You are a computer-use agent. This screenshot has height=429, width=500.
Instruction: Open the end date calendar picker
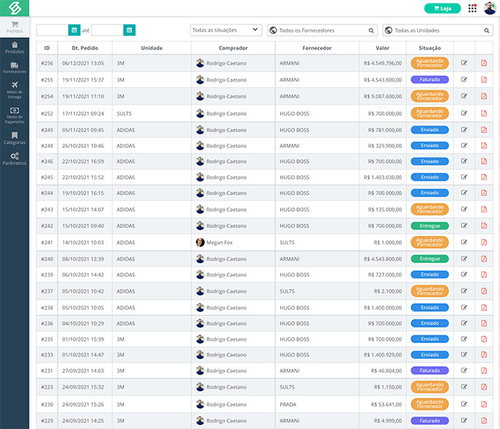tap(129, 30)
